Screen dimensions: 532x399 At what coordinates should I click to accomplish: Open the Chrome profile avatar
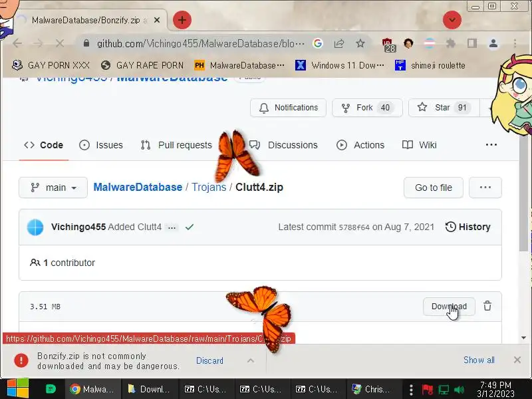493,43
